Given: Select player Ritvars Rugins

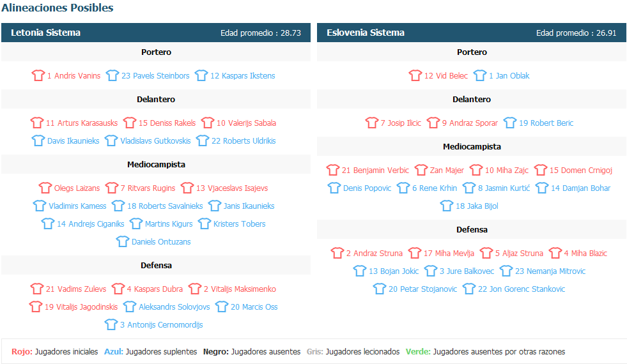Looking at the screenshot, I should point(148,188).
